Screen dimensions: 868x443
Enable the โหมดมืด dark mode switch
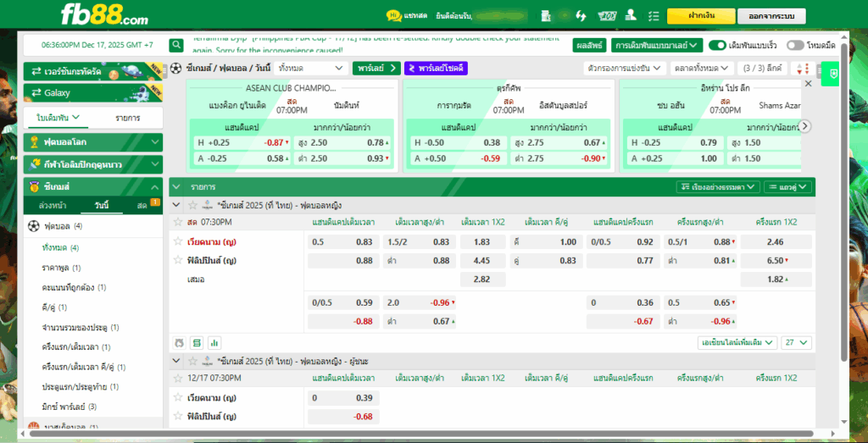point(795,46)
